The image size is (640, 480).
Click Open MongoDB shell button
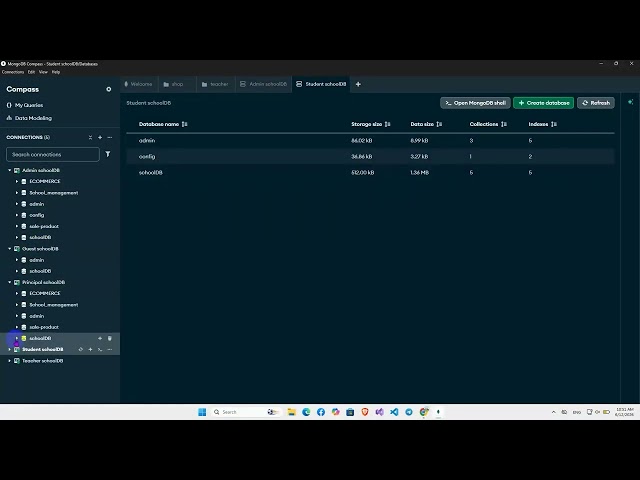[475, 103]
